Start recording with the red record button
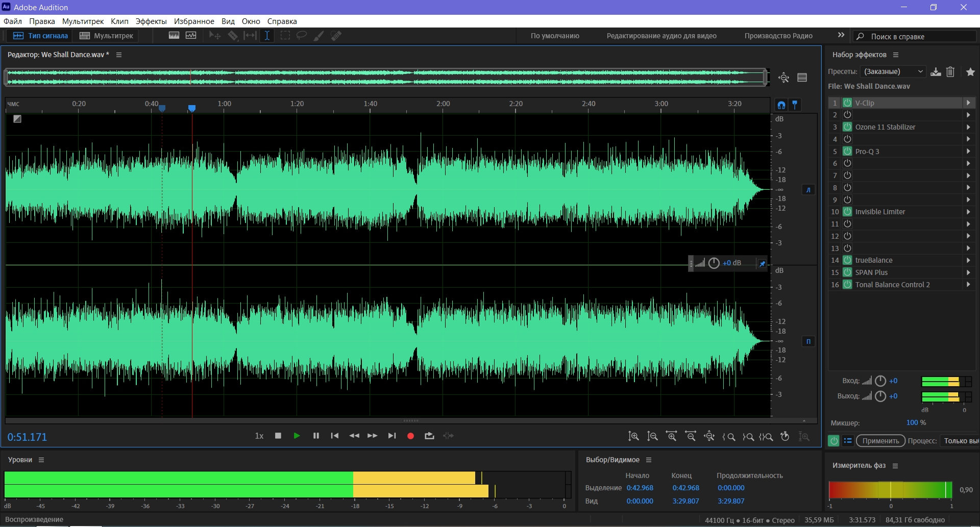The height and width of the screenshot is (527, 980). 410,436
